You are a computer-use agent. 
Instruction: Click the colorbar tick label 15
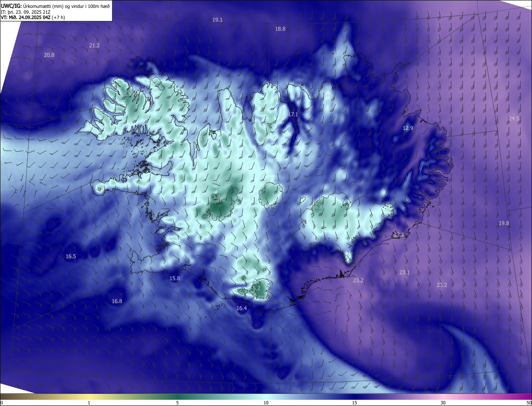point(355,403)
